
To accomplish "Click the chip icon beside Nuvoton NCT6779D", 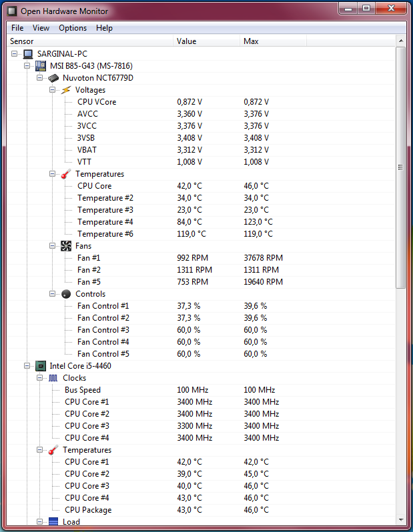I will [x=53, y=78].
